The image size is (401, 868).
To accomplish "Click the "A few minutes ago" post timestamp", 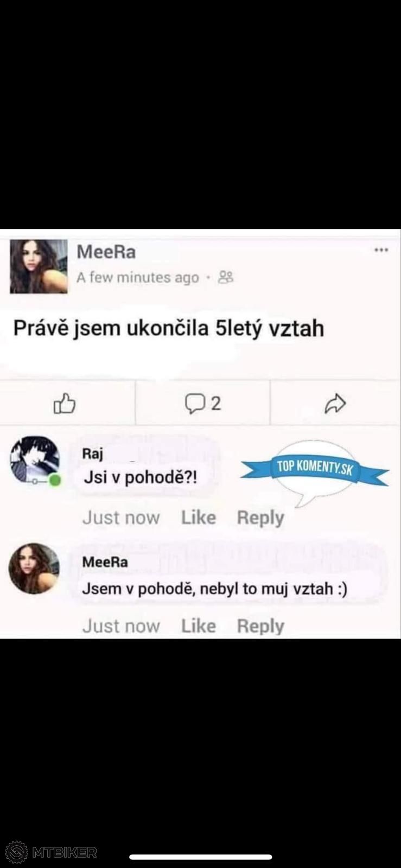I will pos(138,277).
